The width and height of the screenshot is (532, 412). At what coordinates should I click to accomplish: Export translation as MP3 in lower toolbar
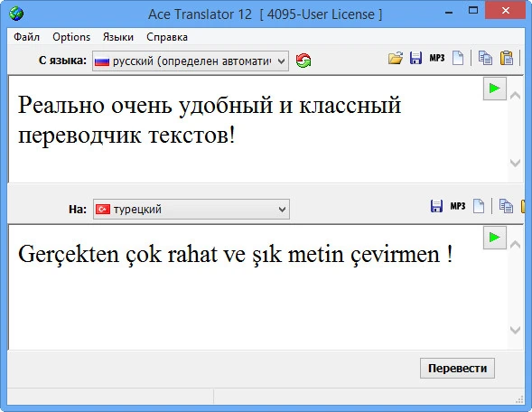(x=458, y=206)
